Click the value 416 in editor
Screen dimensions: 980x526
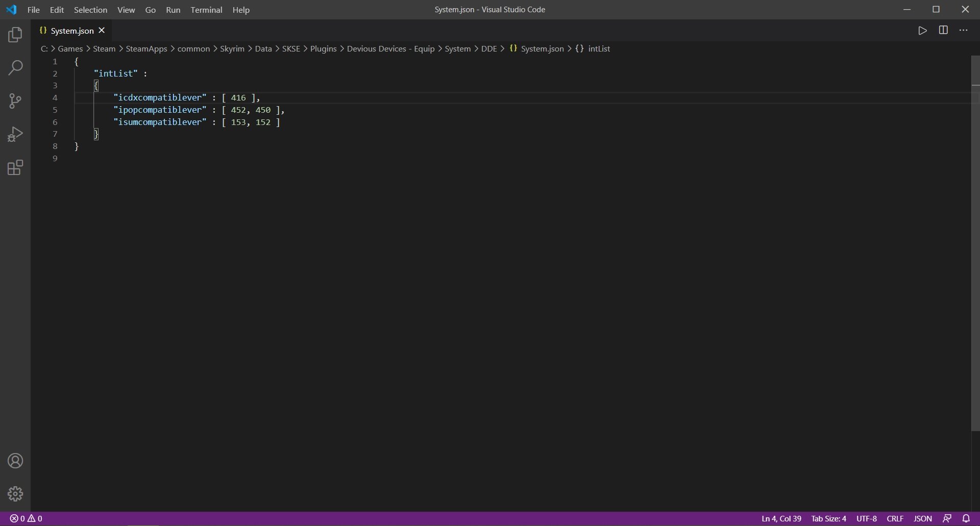click(x=238, y=97)
